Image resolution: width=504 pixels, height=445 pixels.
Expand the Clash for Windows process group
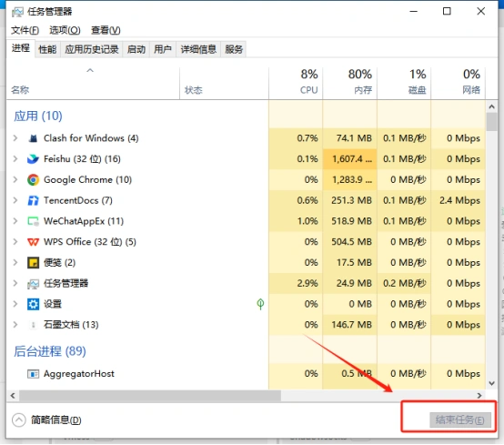tap(15, 138)
